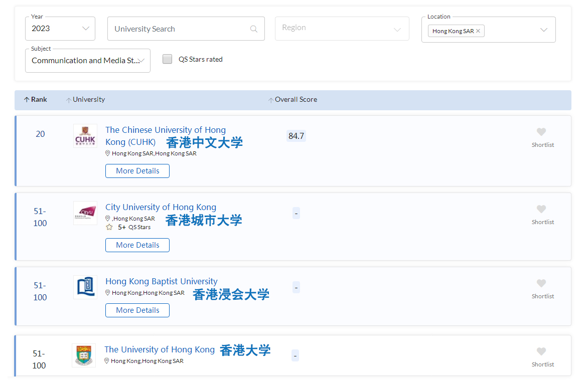Open the City University of Hong Kong link

[161, 207]
